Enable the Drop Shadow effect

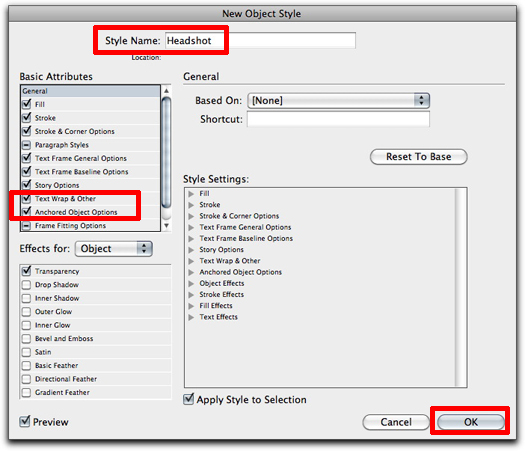point(26,285)
